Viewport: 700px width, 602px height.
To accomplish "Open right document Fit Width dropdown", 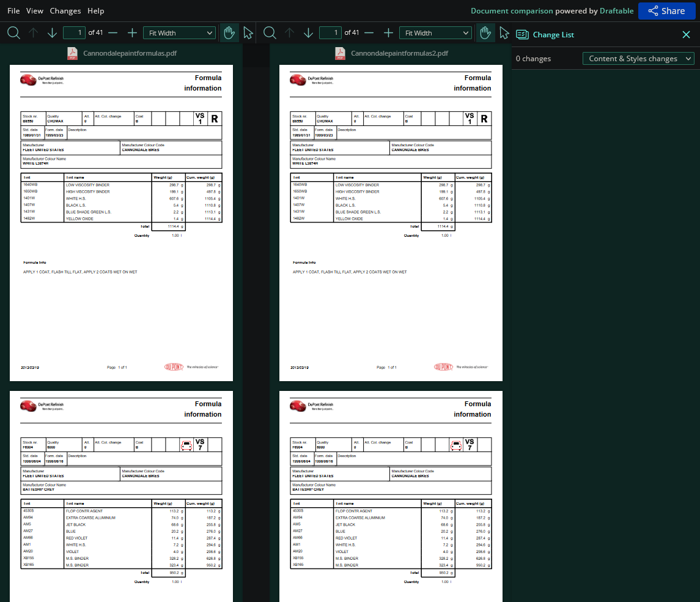I will (x=436, y=32).
